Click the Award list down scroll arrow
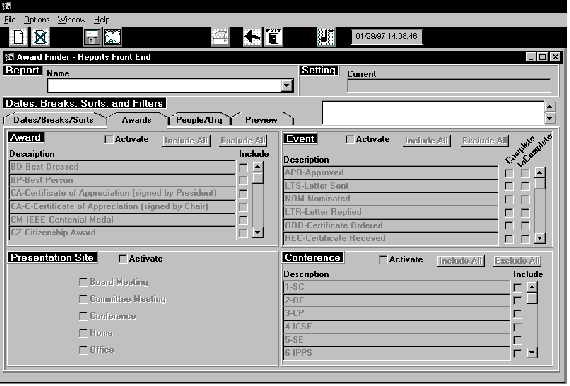The height and width of the screenshot is (386, 570). click(x=258, y=233)
